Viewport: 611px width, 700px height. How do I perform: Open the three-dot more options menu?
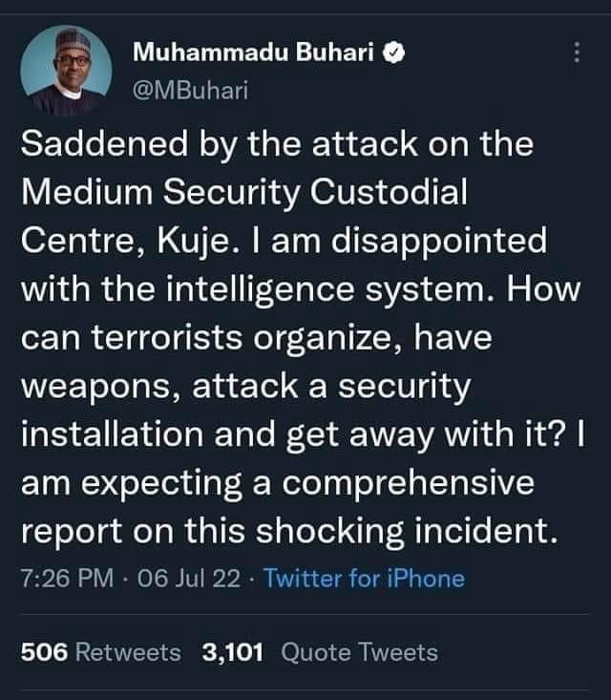(576, 54)
